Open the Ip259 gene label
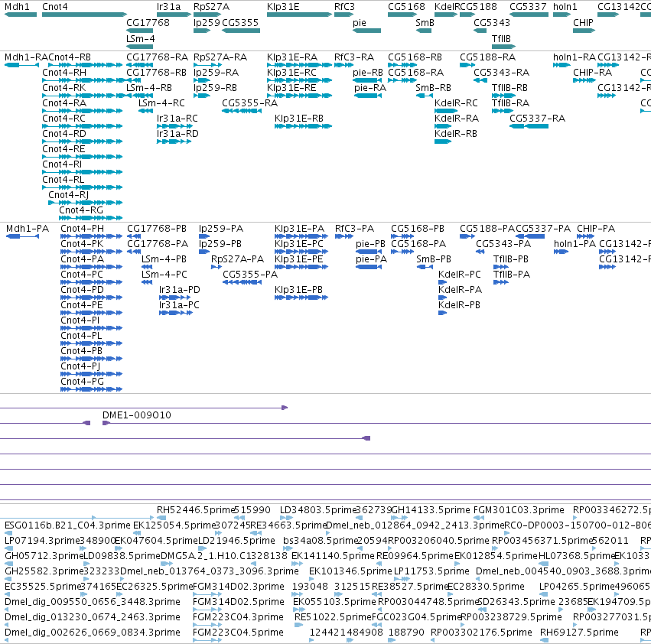The height and width of the screenshot is (644, 651). (207, 22)
